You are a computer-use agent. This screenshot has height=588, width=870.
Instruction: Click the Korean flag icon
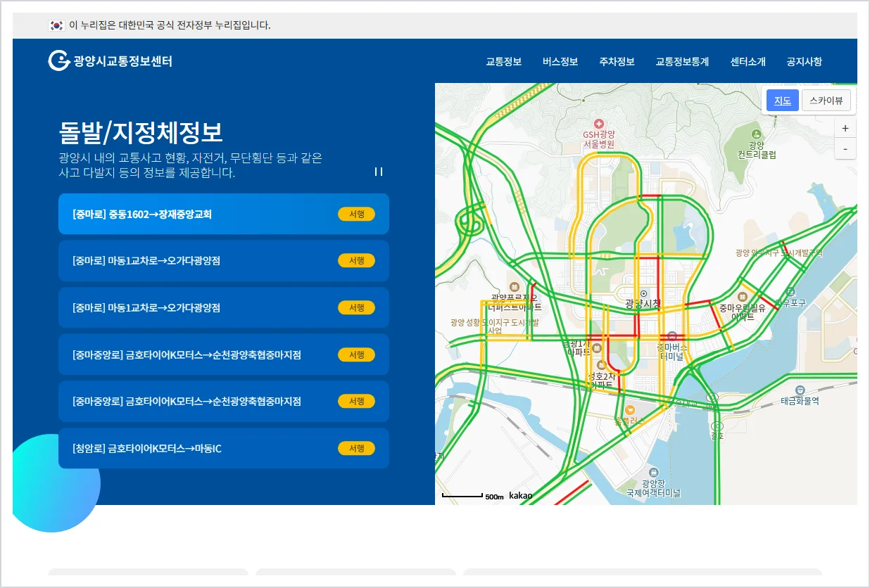tap(56, 25)
